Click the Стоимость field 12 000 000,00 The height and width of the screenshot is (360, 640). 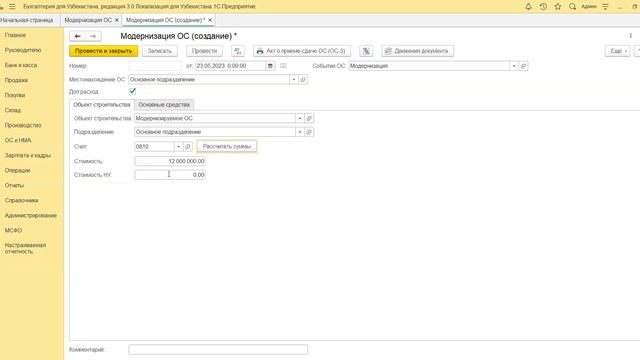[x=170, y=161]
